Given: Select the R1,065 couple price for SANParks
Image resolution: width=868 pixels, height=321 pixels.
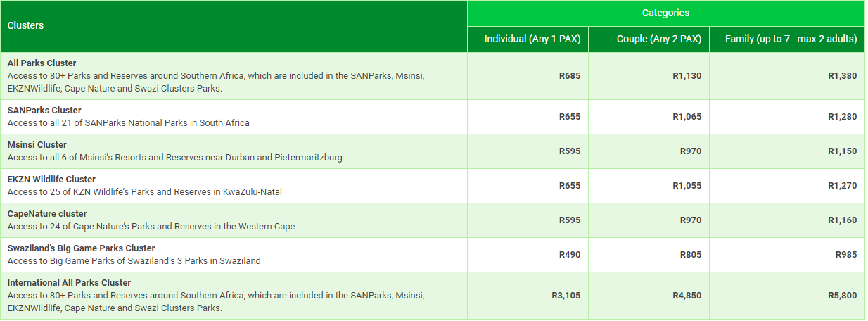Looking at the screenshot, I should coord(687,117).
